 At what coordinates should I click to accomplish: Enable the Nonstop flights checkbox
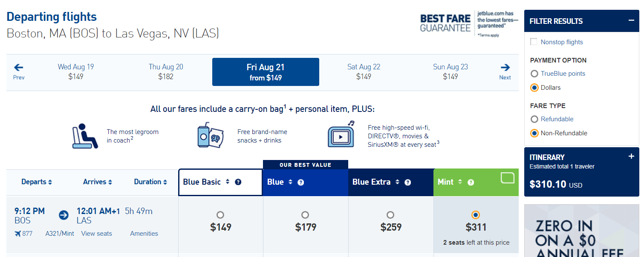(534, 42)
